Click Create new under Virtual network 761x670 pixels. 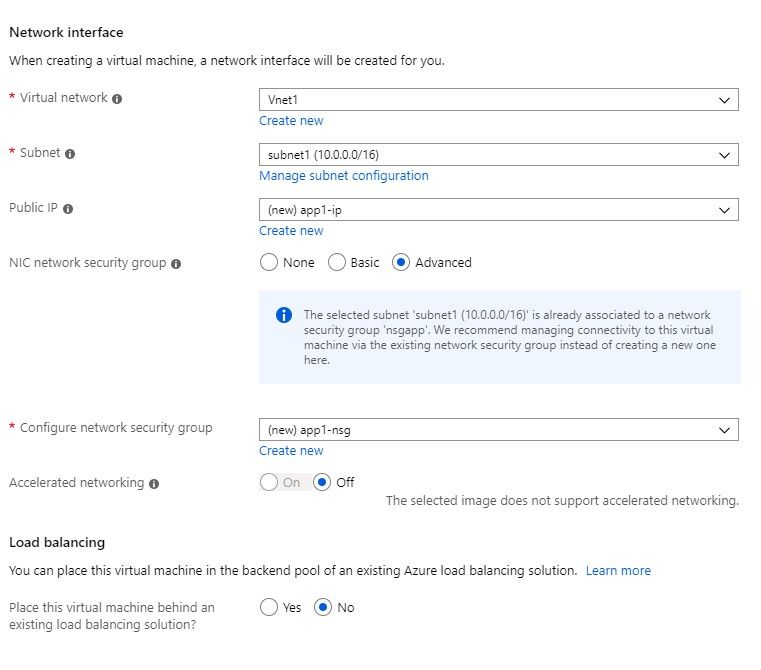pyautogui.click(x=291, y=121)
